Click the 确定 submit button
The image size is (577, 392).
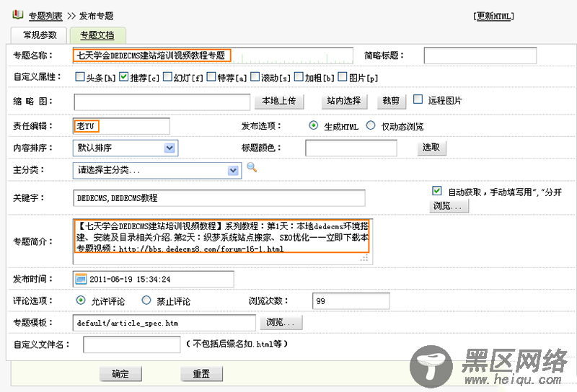click(120, 374)
